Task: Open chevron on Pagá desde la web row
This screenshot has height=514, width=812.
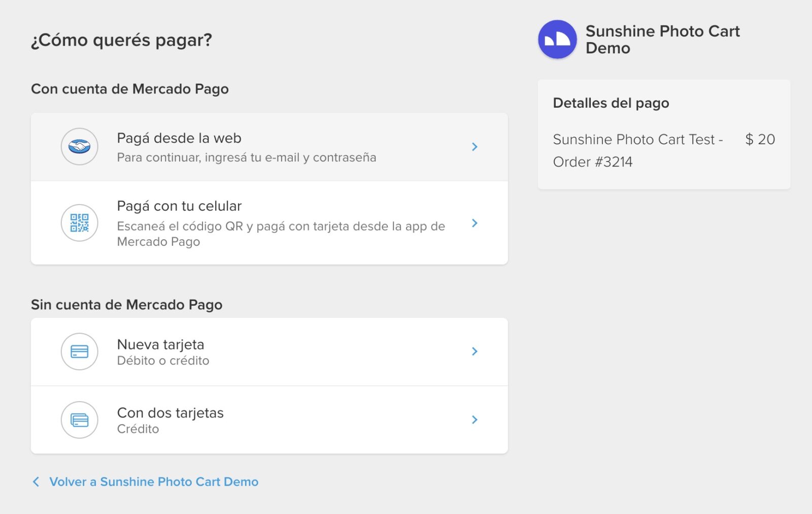Action: tap(475, 147)
